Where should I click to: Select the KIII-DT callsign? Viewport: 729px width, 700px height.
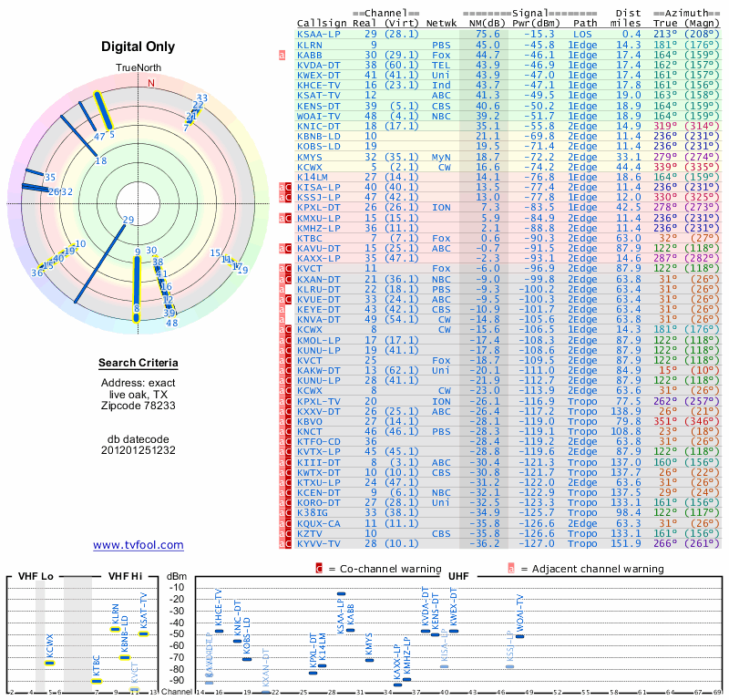coord(318,462)
